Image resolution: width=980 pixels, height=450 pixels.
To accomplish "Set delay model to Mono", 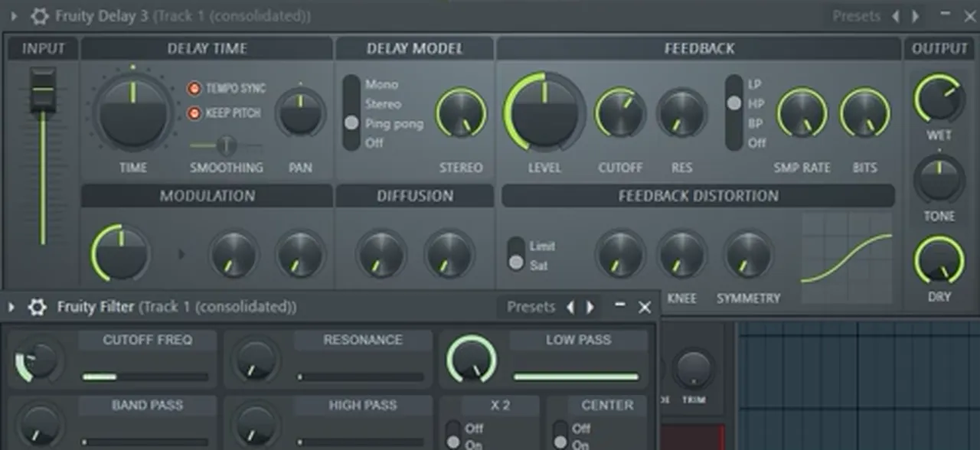I will click(381, 84).
